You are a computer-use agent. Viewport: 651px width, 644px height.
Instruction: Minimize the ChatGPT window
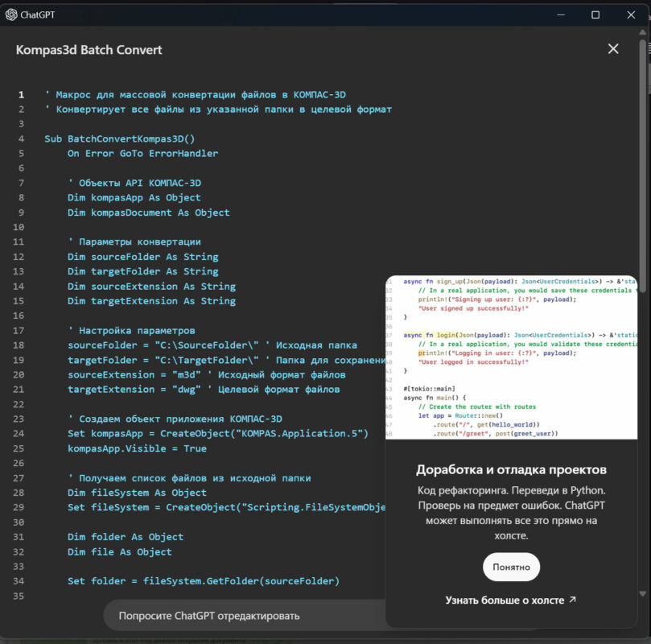(561, 15)
